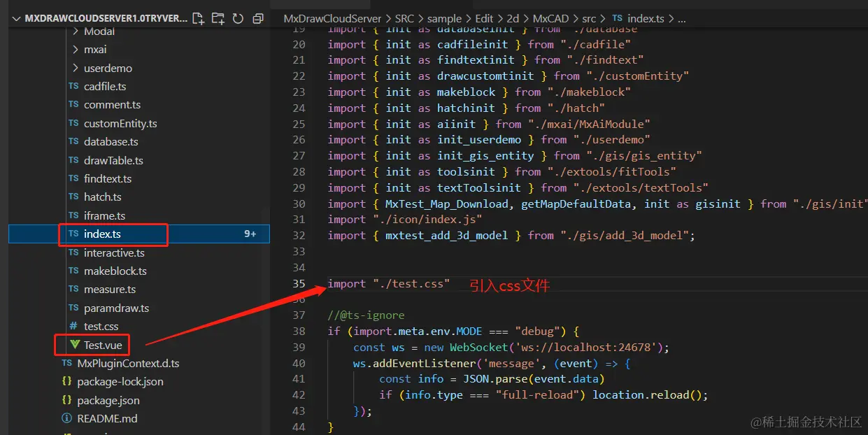Click the 'ws://localhost:24678' string
The image size is (868, 435).
click(586, 348)
